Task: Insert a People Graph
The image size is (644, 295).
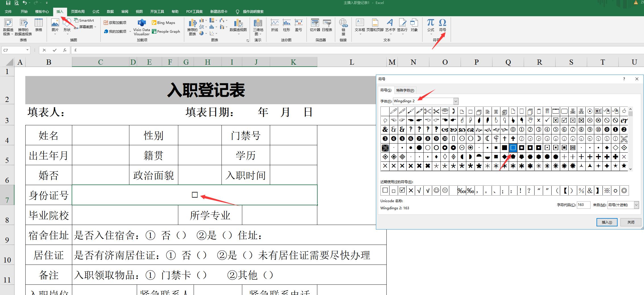Action: pos(166,32)
